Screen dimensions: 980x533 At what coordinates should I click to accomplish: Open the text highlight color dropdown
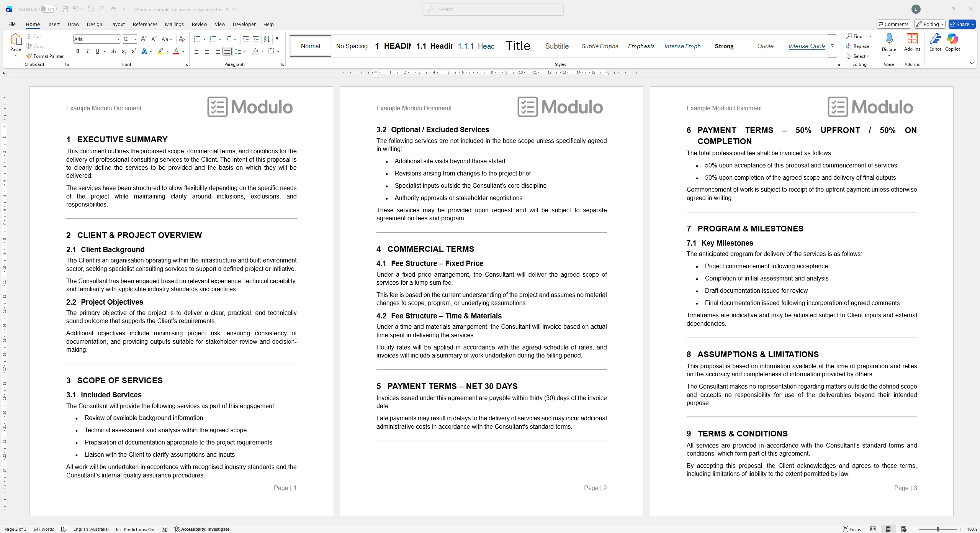click(x=167, y=51)
